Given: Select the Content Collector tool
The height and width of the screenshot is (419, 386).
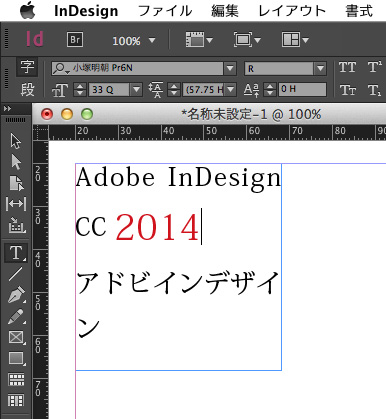Looking at the screenshot, I should coord(16,225).
